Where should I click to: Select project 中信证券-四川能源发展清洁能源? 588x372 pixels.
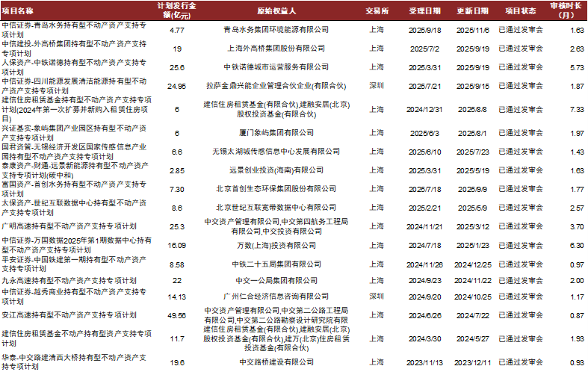(x=74, y=86)
